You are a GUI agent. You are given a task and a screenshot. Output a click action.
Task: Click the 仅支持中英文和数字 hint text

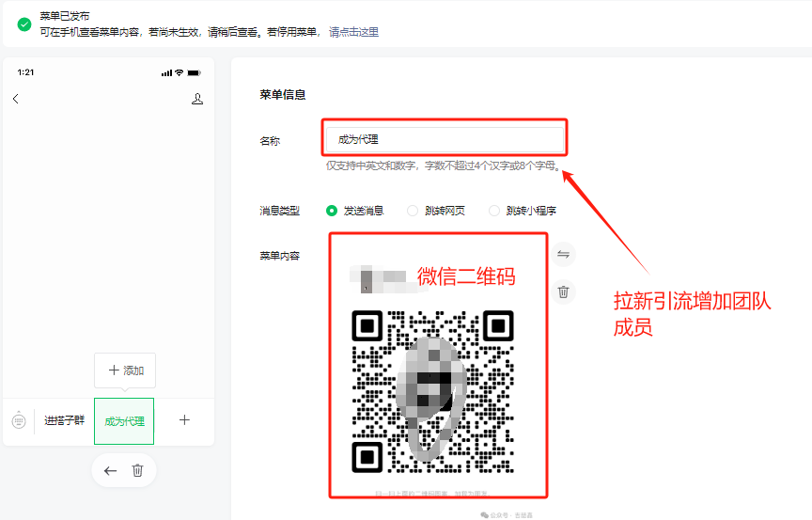[444, 165]
